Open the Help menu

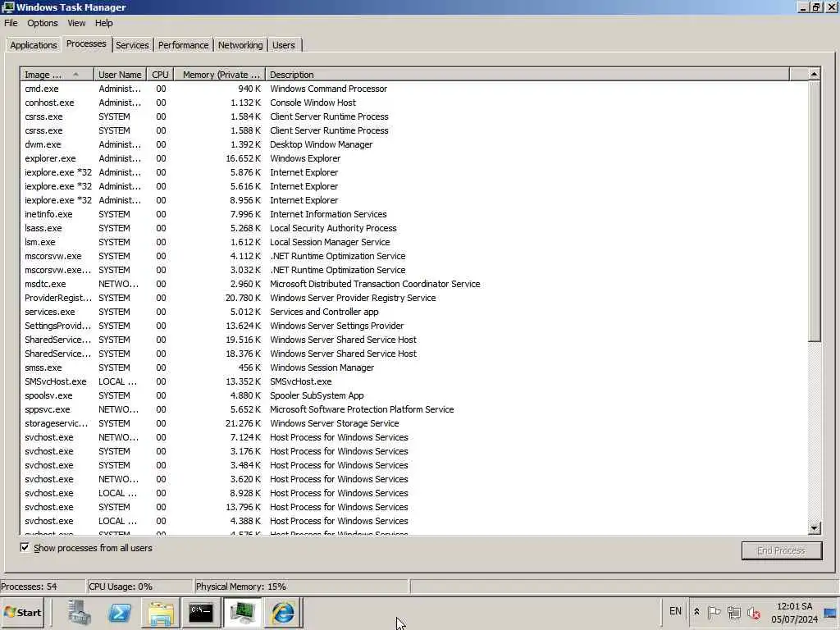click(104, 23)
